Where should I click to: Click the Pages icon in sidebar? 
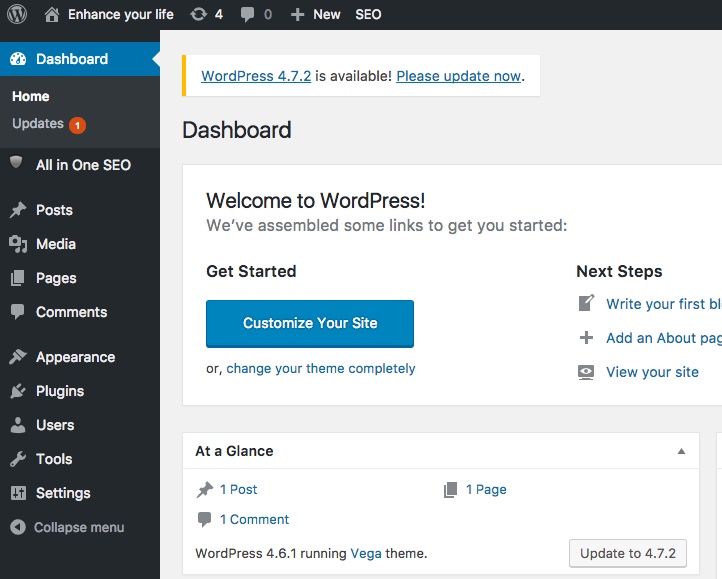pyautogui.click(x=17, y=278)
